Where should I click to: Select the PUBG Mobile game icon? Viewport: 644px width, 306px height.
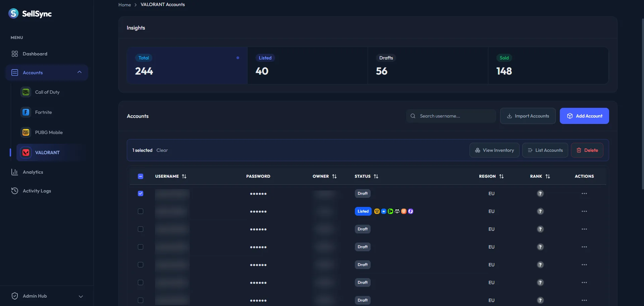pos(26,132)
